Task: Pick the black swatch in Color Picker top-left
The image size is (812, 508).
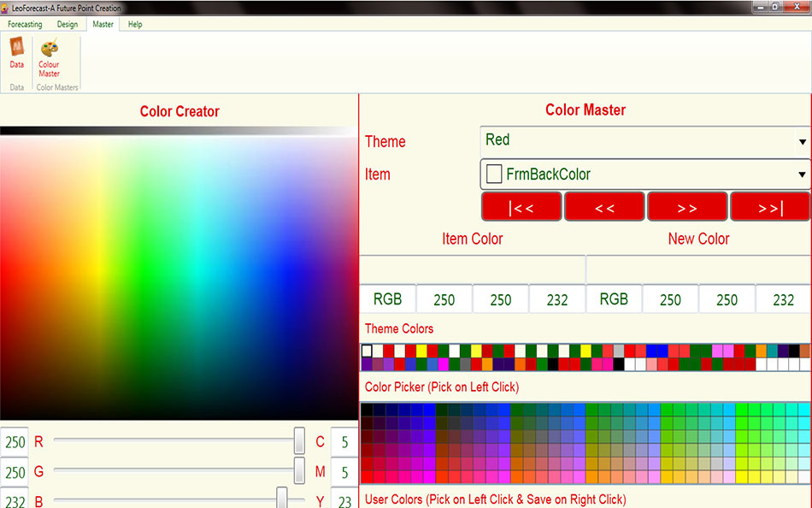Action: coord(367,410)
